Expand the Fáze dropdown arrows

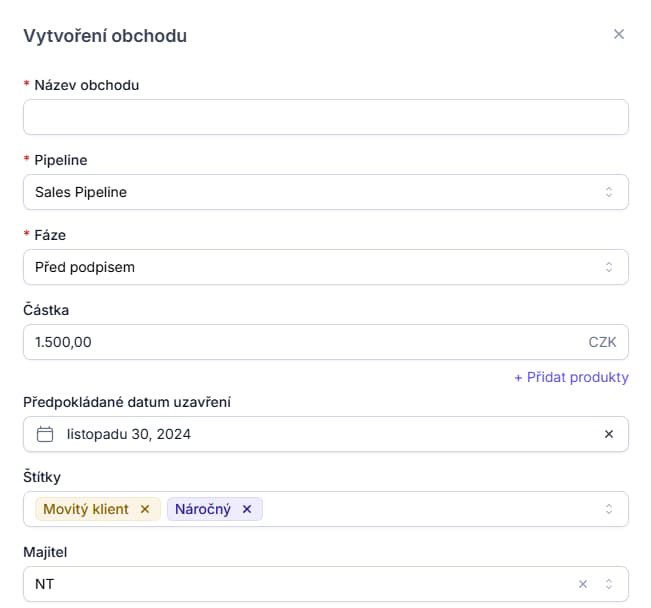608,267
